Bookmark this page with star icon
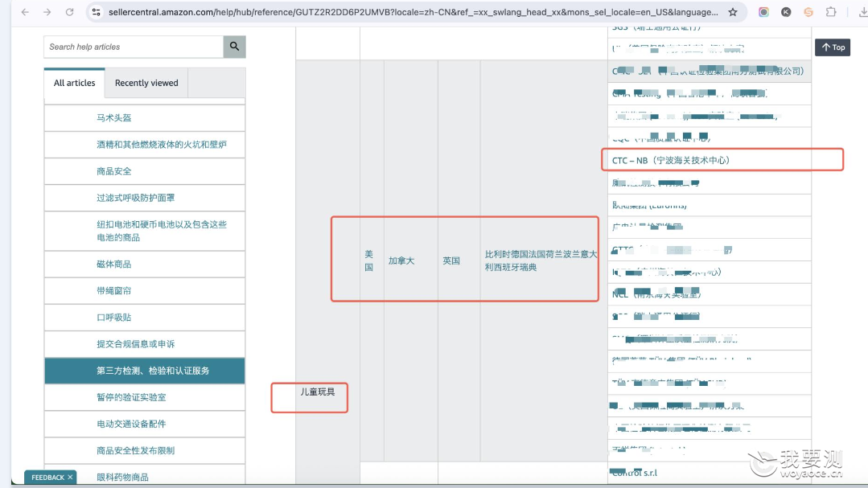This screenshot has width=868, height=488. [733, 11]
